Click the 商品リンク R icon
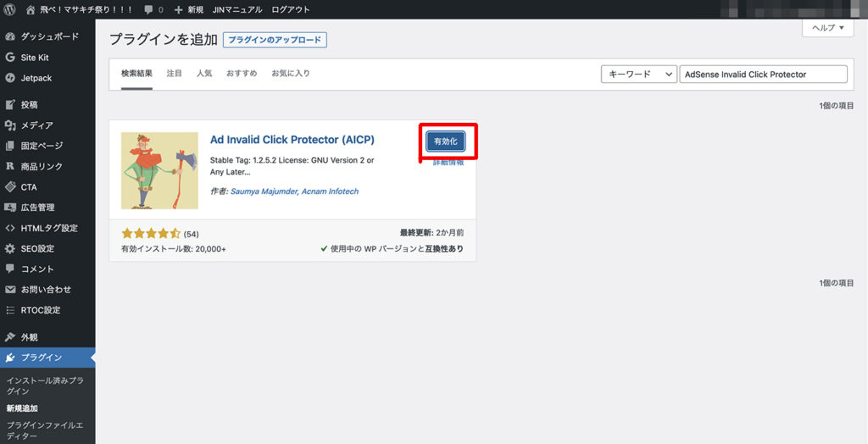This screenshot has width=868, height=444. point(9,166)
